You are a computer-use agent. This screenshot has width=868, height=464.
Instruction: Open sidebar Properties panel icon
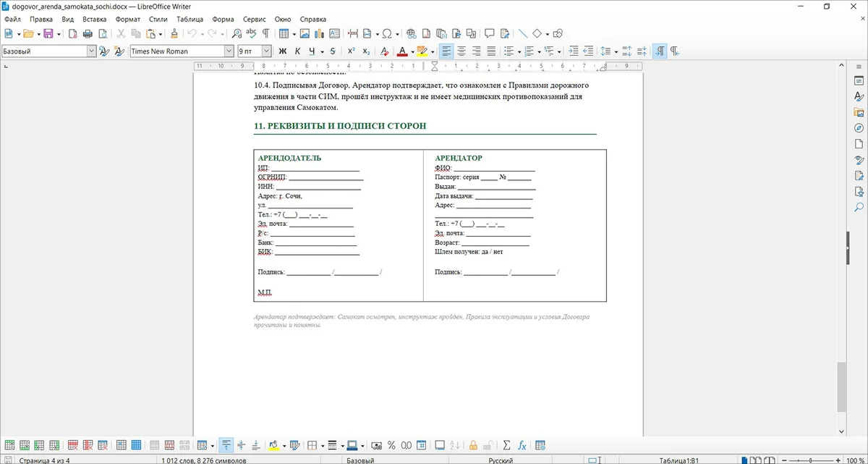[859, 80]
